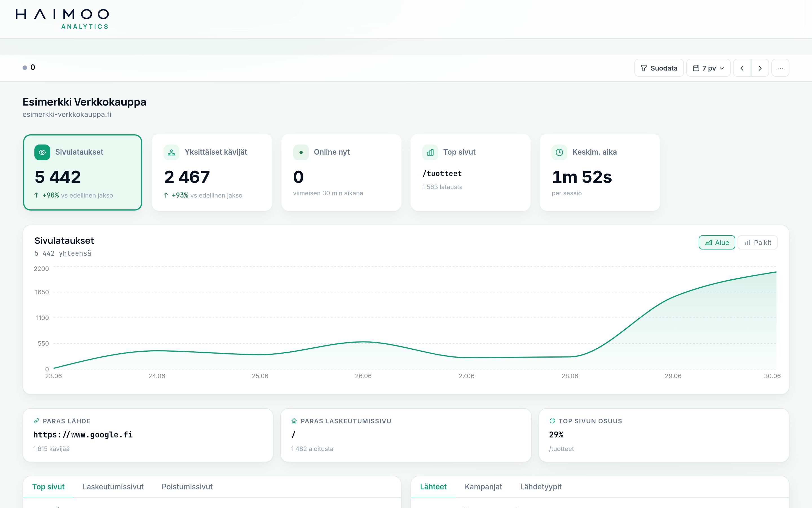Open the more options ellipsis menu
This screenshot has height=508, width=812.
780,68
